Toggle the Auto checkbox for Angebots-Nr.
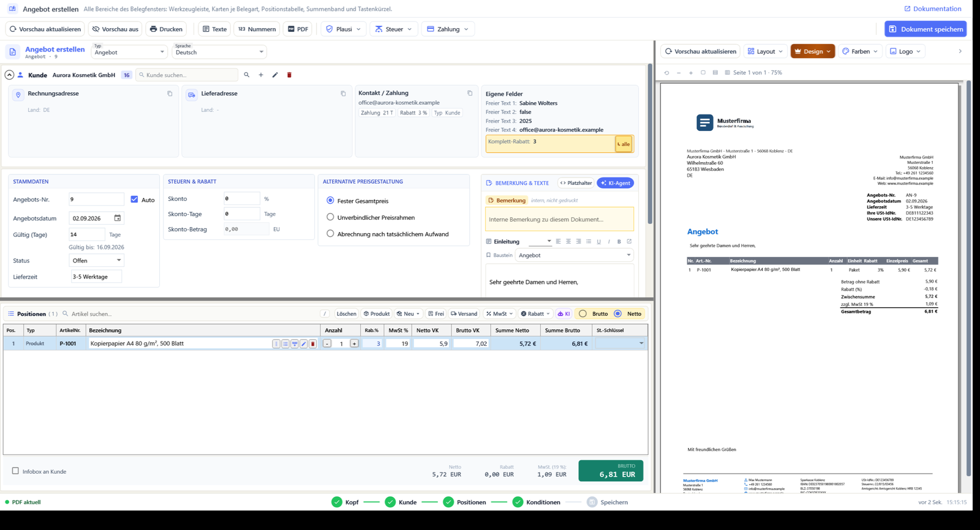 point(134,200)
